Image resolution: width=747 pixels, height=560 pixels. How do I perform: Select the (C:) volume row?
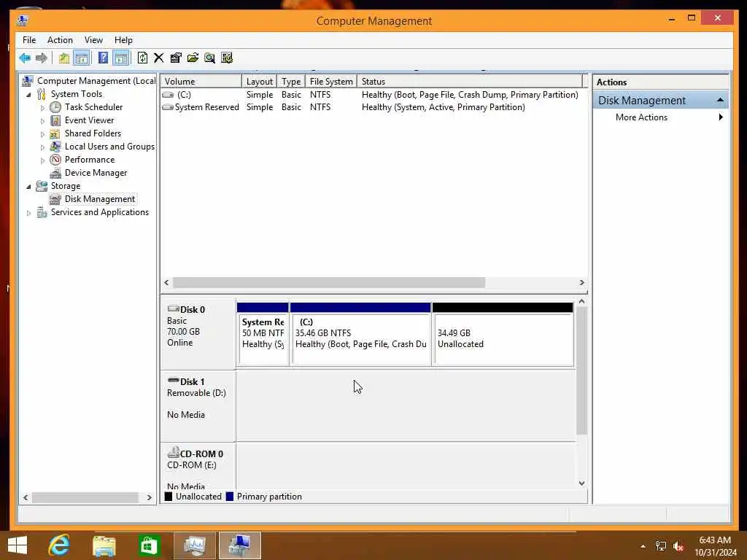[370, 95]
